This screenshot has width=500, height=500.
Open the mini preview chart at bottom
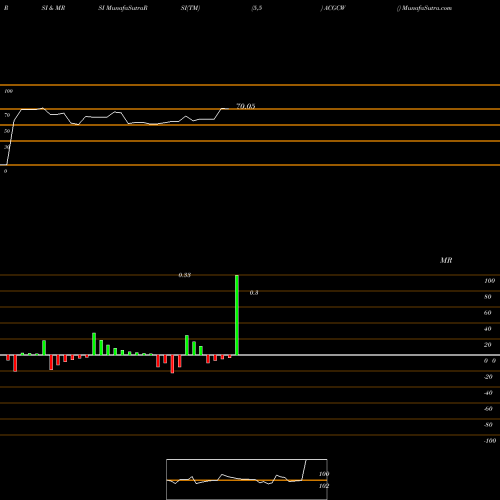[247, 479]
